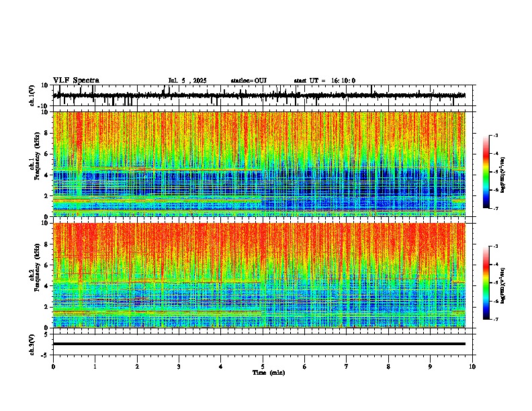532x411 pixels.
Task: Click the ch.2 spectrogram color scale bar
Action: tap(486, 283)
